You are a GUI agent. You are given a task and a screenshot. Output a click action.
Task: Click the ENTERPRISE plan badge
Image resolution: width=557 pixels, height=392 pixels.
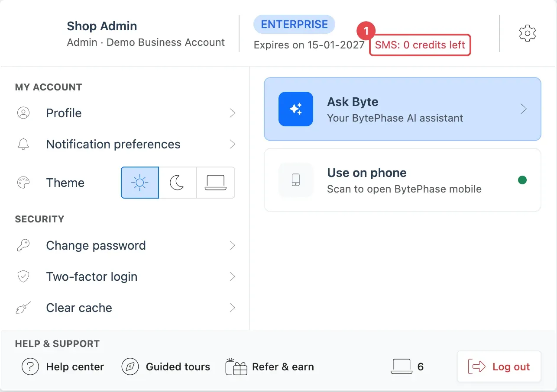(x=294, y=24)
